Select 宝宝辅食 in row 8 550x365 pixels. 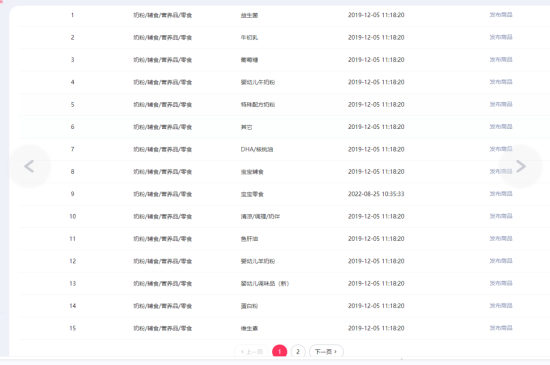252,172
